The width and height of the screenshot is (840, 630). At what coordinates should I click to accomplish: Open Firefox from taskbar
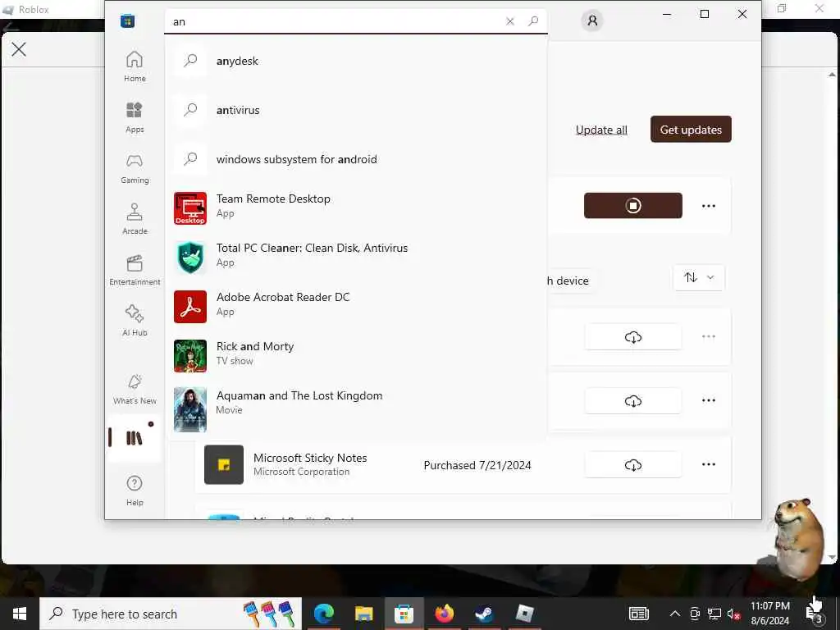tap(444, 614)
